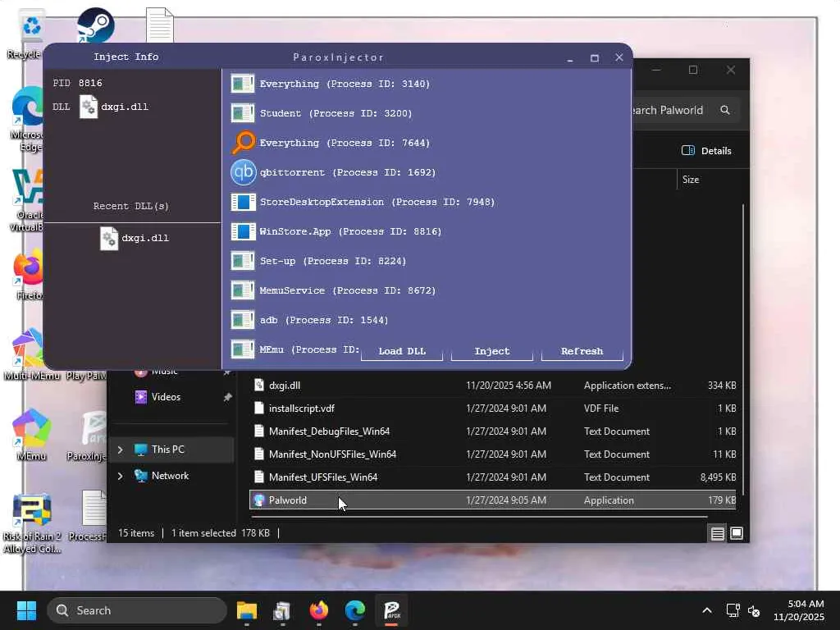Image resolution: width=840 pixels, height=630 pixels.
Task: Switch Explorer to the details list view
Action: (717, 533)
